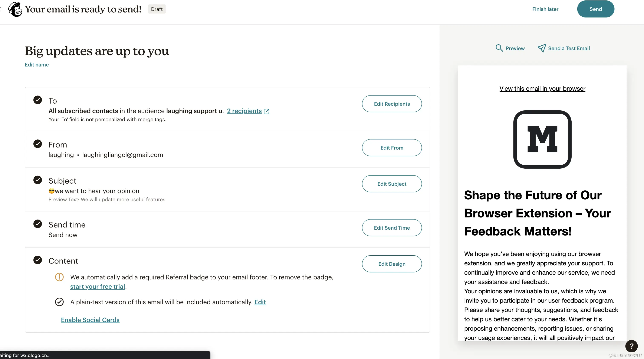Open Edit Send Time
644x359 pixels.
coord(392,228)
